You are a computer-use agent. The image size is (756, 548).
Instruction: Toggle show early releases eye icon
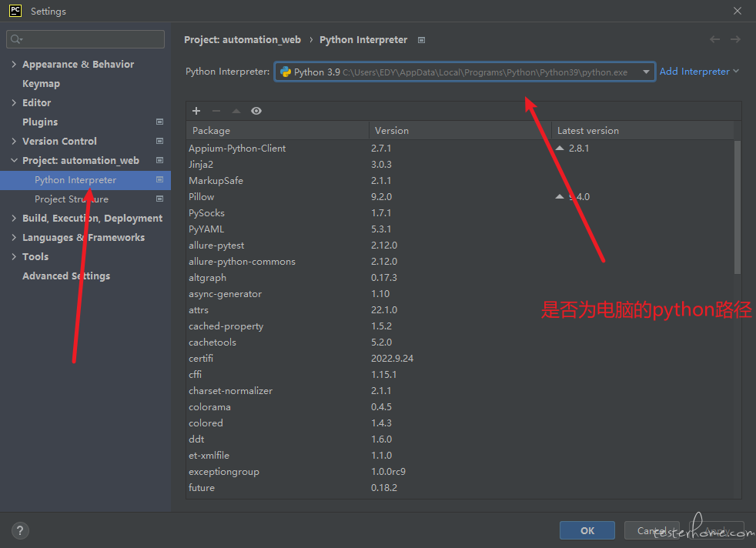click(256, 111)
